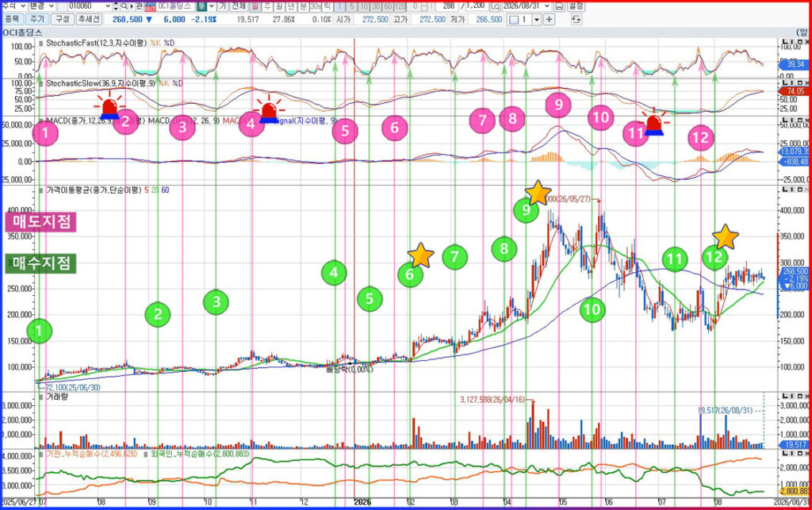Select the tick (틱) chart period
The width and height of the screenshot is (812, 510).
tap(327, 6)
